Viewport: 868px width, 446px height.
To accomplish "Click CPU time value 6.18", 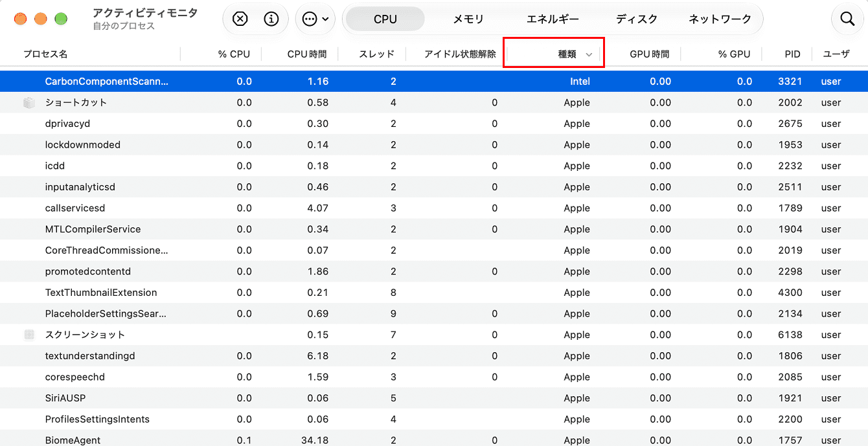I will coord(318,355).
